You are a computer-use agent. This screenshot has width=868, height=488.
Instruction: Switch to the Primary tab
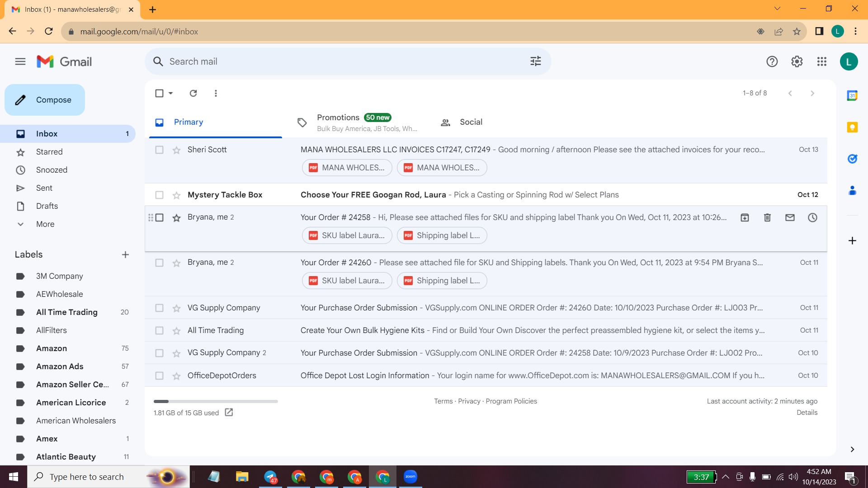tap(216, 122)
